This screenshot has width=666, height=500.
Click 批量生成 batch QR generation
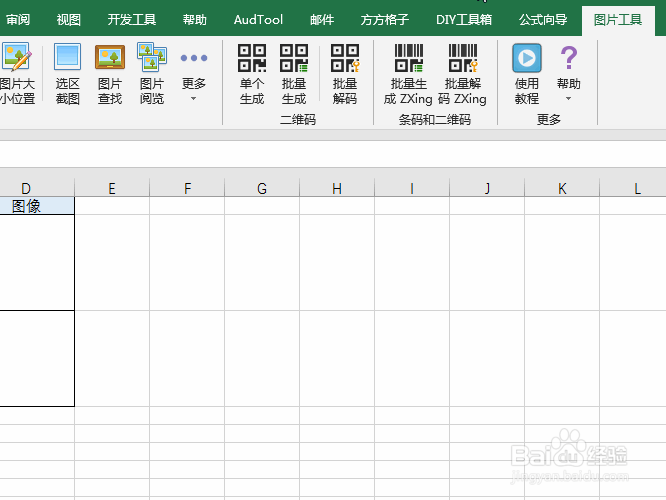pos(294,73)
